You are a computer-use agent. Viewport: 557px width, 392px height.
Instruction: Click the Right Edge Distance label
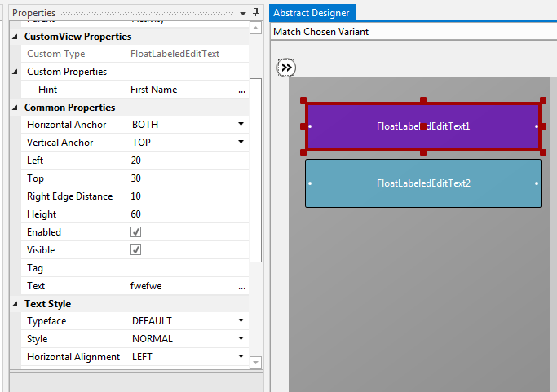click(x=69, y=196)
